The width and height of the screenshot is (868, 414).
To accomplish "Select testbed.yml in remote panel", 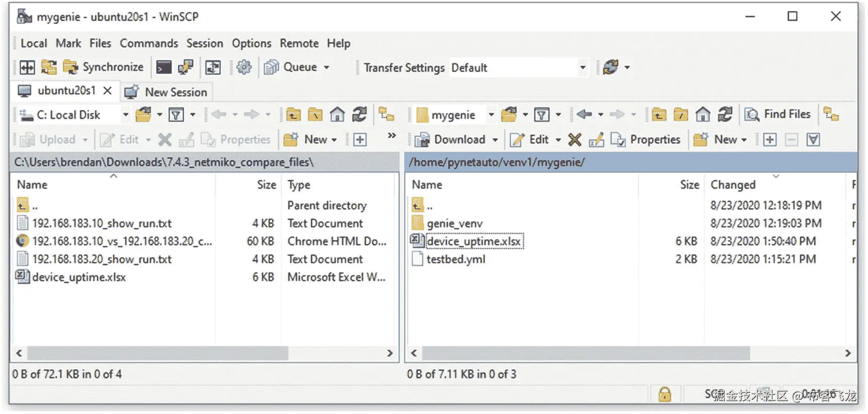I will click(x=456, y=259).
